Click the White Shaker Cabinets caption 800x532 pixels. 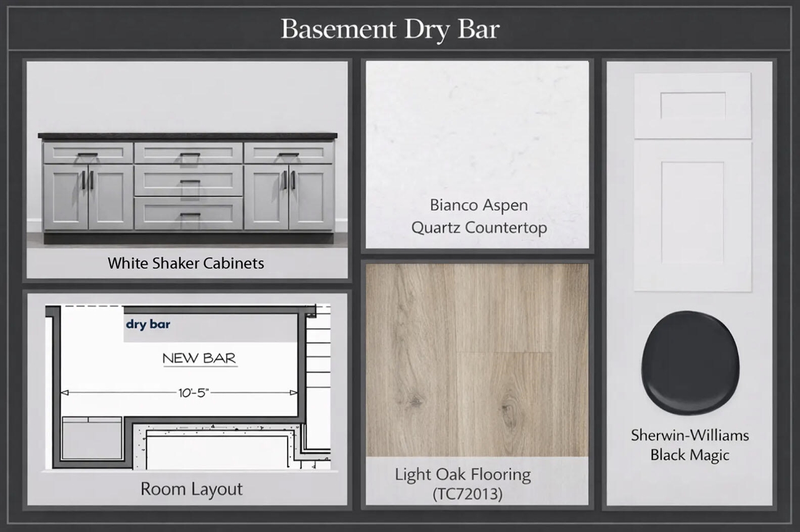[x=186, y=263]
